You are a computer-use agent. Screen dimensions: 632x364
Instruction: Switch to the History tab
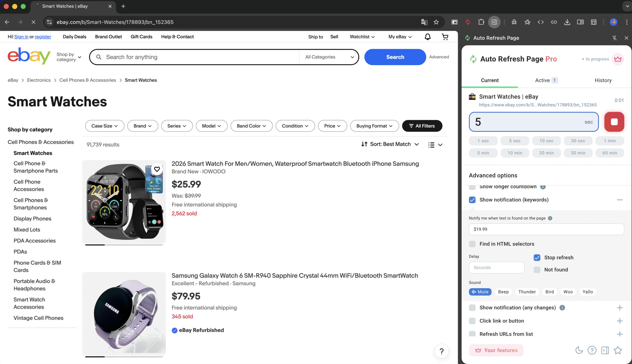pos(603,80)
